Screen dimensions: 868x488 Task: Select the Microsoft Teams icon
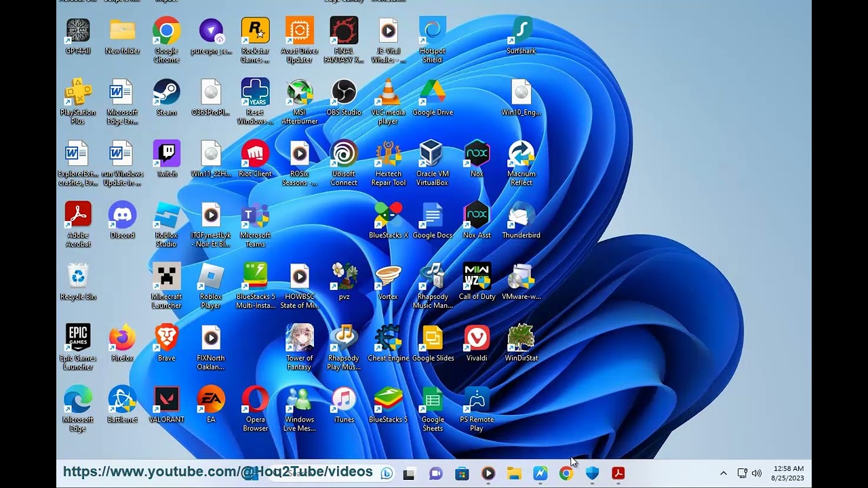[256, 215]
